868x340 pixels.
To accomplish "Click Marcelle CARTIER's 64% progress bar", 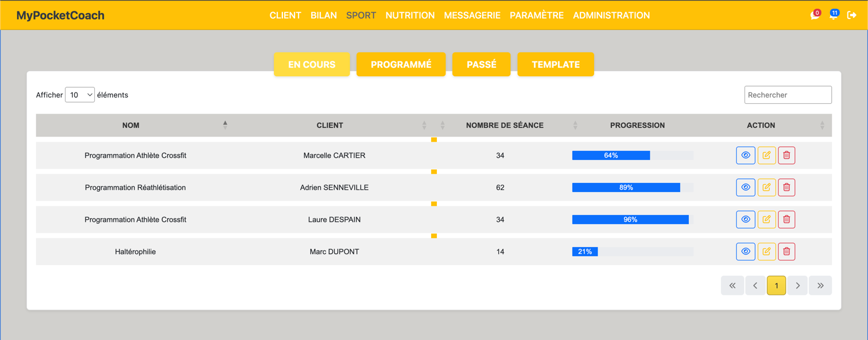I will point(610,155).
